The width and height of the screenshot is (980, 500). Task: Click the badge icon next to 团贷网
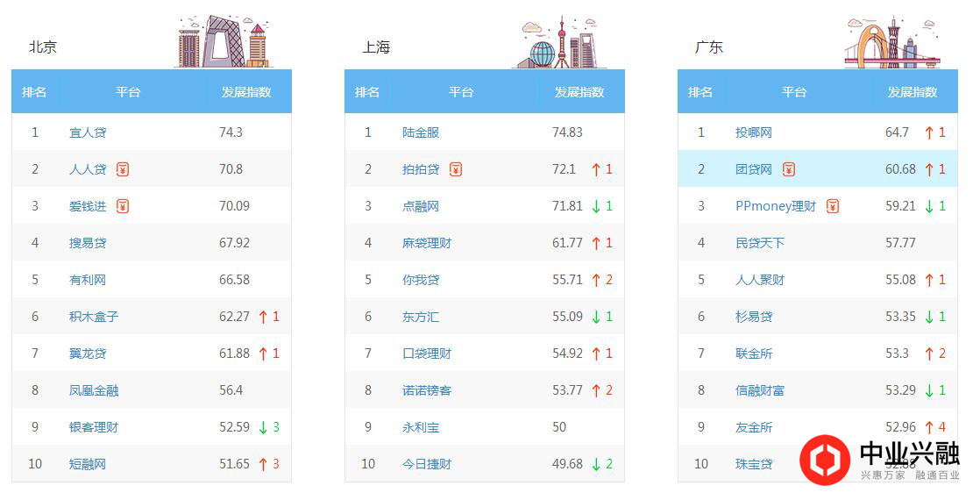click(789, 169)
